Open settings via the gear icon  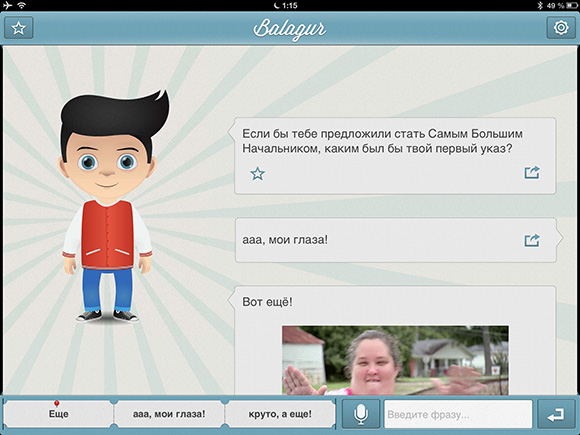click(561, 28)
